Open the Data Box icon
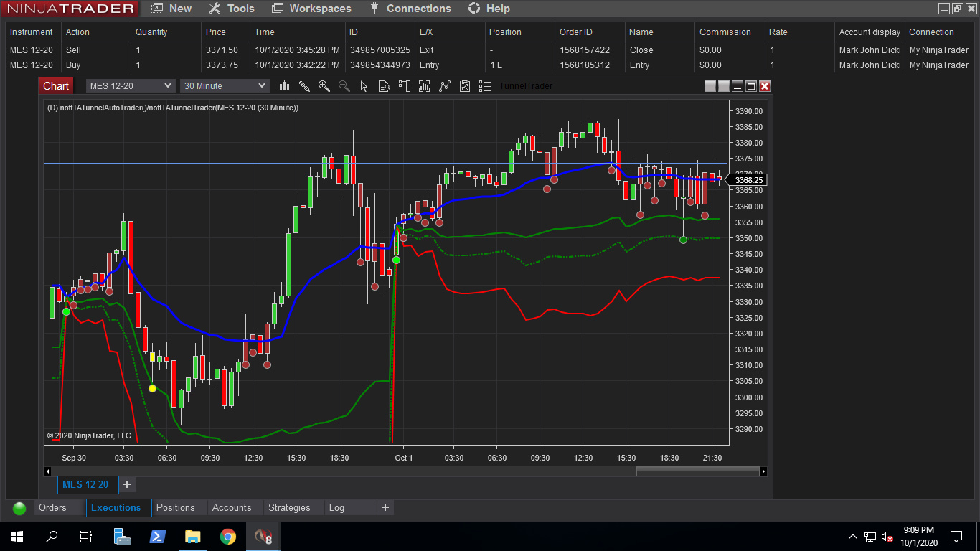This screenshot has height=551, width=980. (384, 85)
